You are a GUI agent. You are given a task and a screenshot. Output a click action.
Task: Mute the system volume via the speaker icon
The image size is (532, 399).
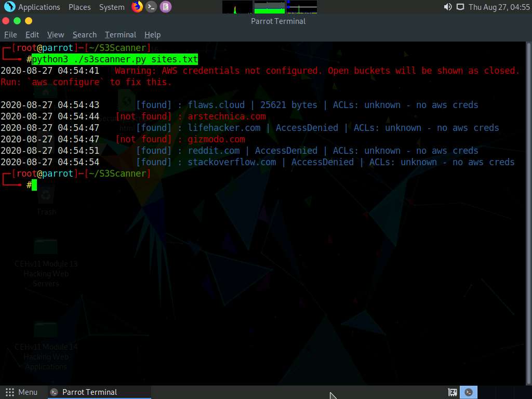coord(447,7)
